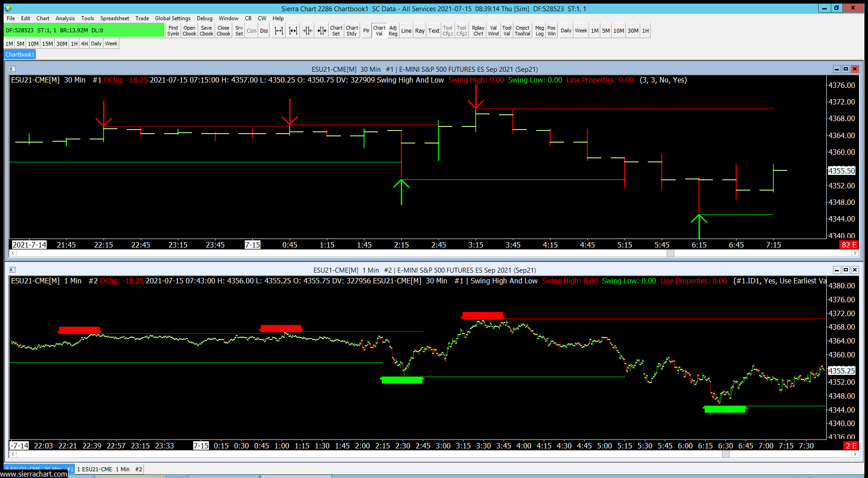
Task: Open the File menu
Action: tap(11, 18)
